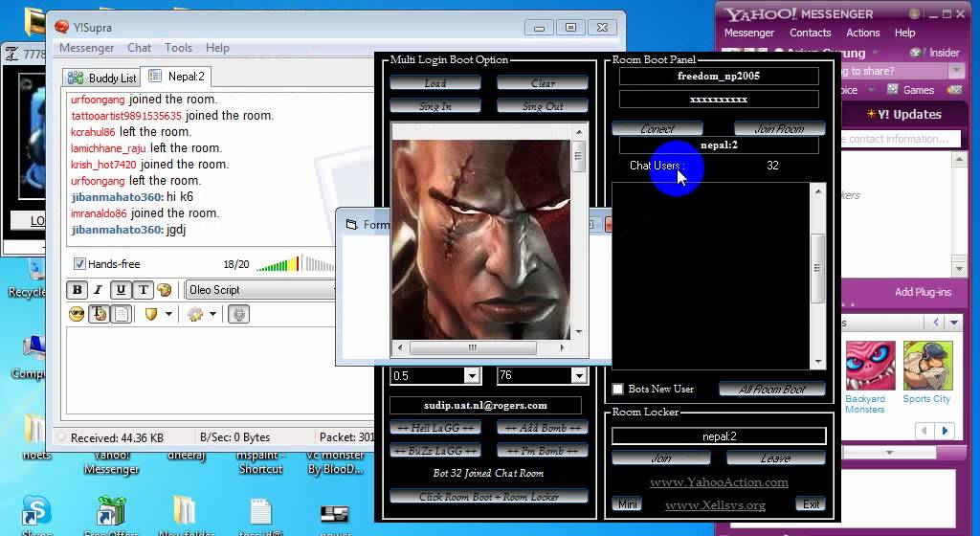This screenshot has width=980, height=536.
Task: Expand the status message dropdown in Yahoo Messenger
Action: (956, 71)
